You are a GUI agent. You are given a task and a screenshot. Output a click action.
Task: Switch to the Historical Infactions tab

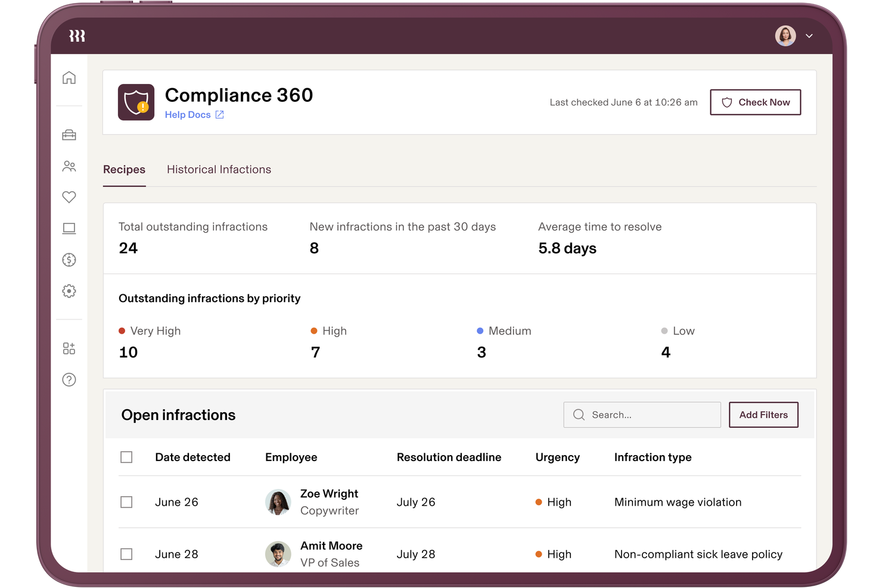219,169
